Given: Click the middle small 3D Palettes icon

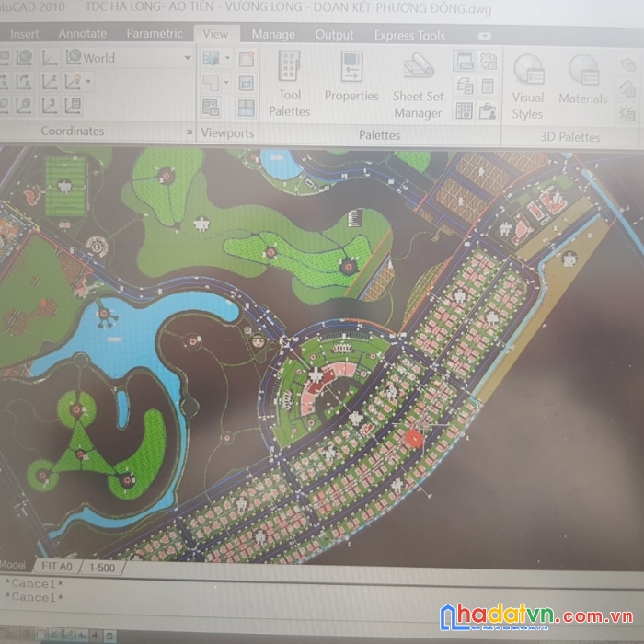Looking at the screenshot, I should point(627,89).
